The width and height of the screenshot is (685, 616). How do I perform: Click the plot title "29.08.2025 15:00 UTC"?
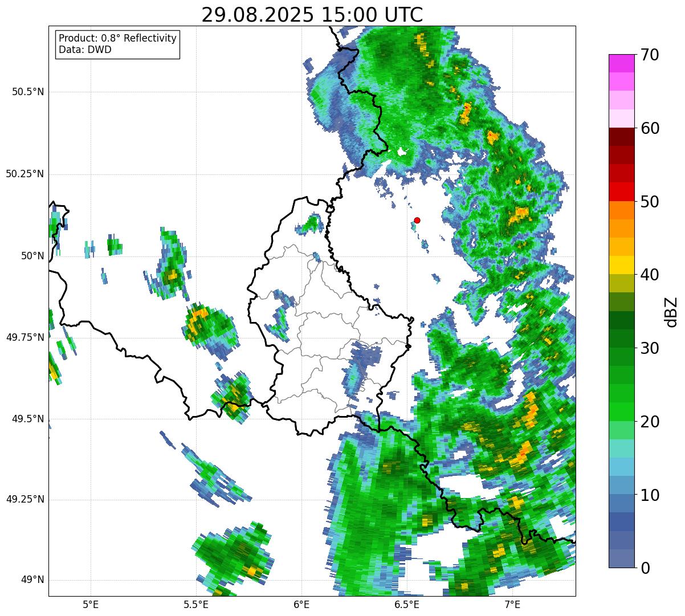pyautogui.click(x=312, y=15)
